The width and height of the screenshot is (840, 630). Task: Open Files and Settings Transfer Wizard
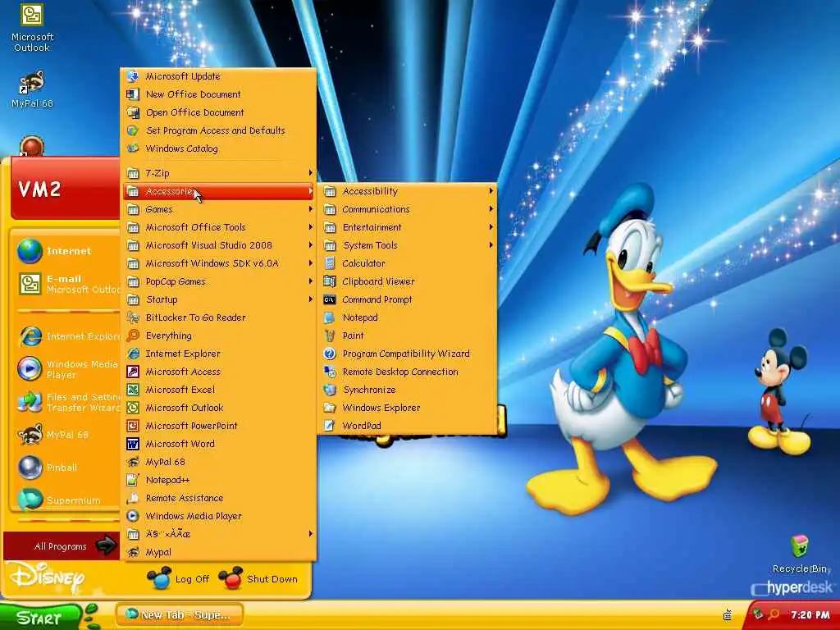(x=67, y=402)
